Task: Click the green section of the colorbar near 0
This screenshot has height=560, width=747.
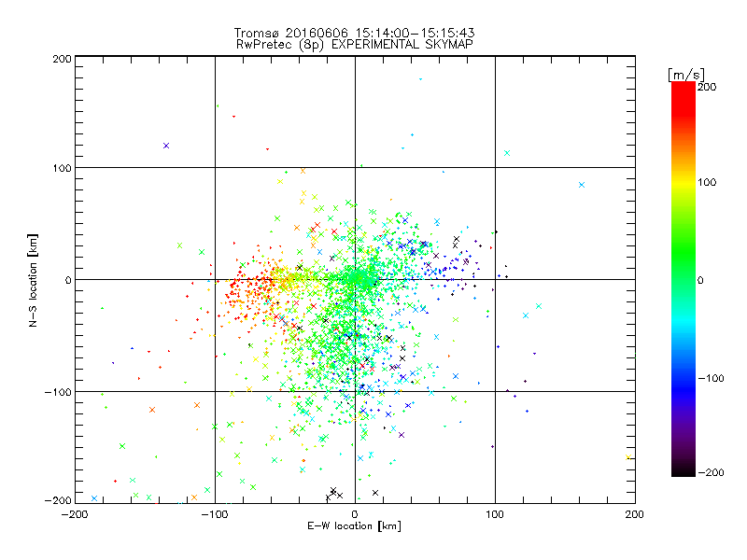Action: pos(684,279)
